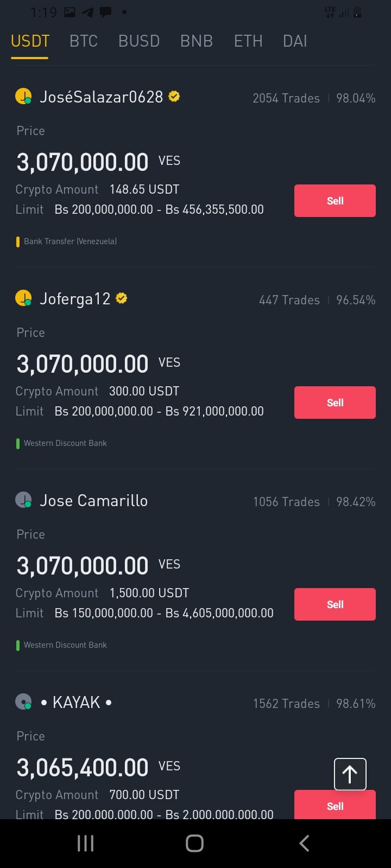391x868 pixels.
Task: Tap JoséSalazar0628's profile avatar icon
Action: (23, 97)
